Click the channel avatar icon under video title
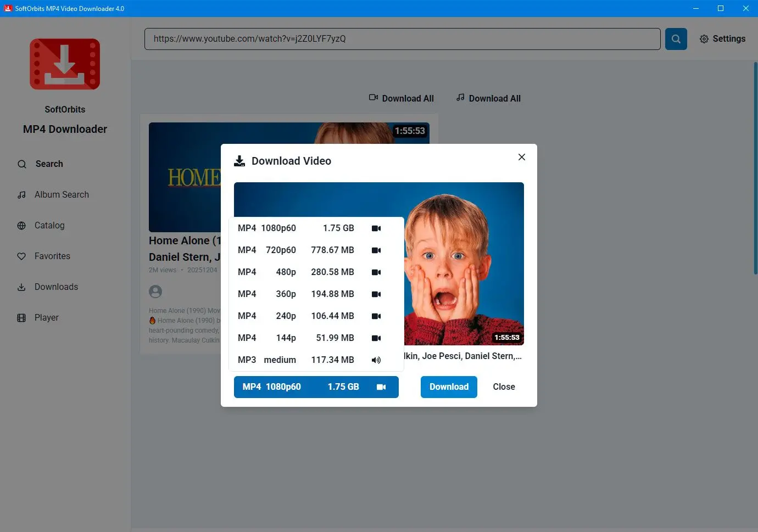The width and height of the screenshot is (758, 532). point(155,291)
